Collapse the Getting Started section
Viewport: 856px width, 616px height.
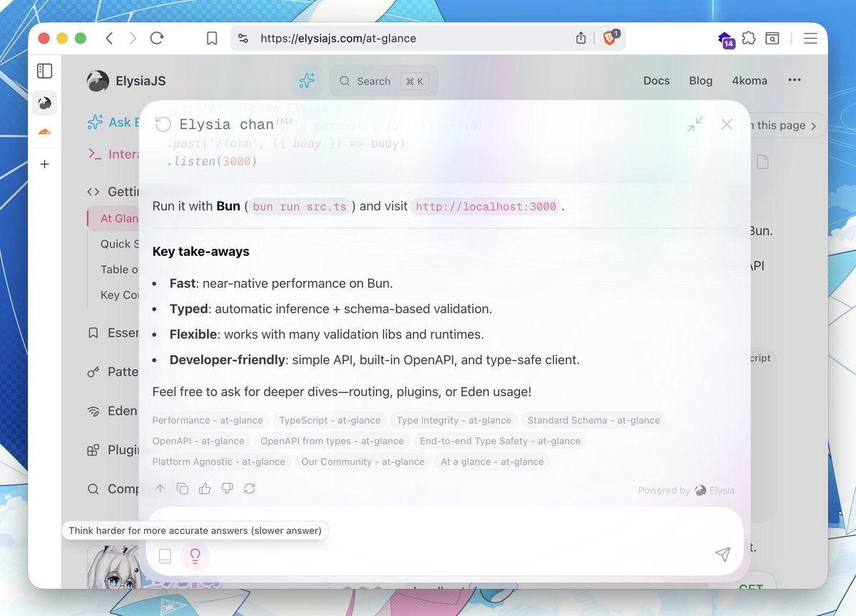112,191
